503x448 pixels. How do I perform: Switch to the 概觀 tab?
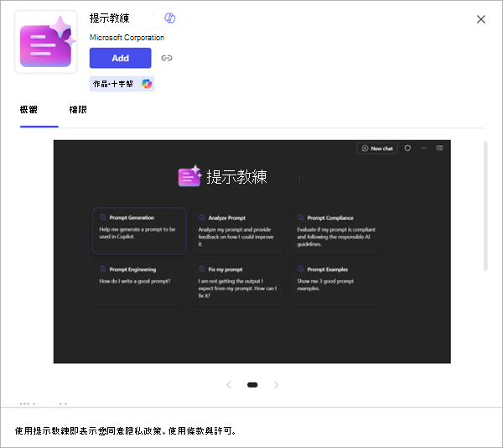pyautogui.click(x=29, y=110)
